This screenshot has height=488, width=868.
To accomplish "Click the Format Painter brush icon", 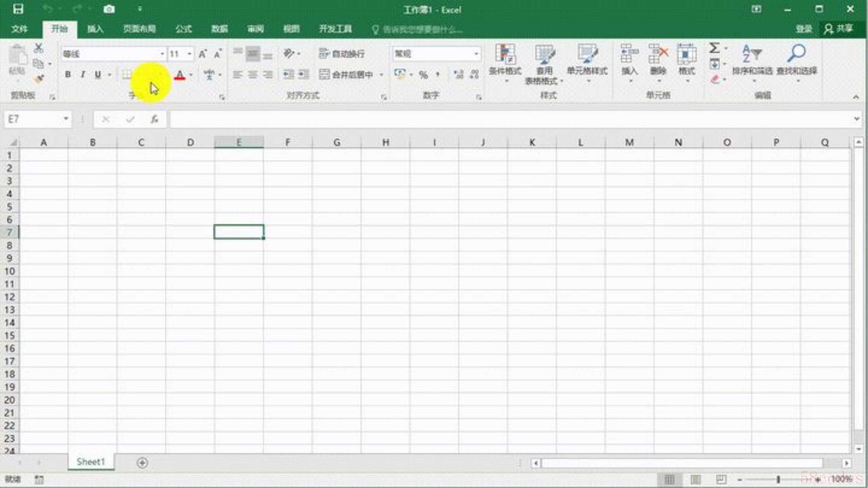I will click(x=39, y=79).
